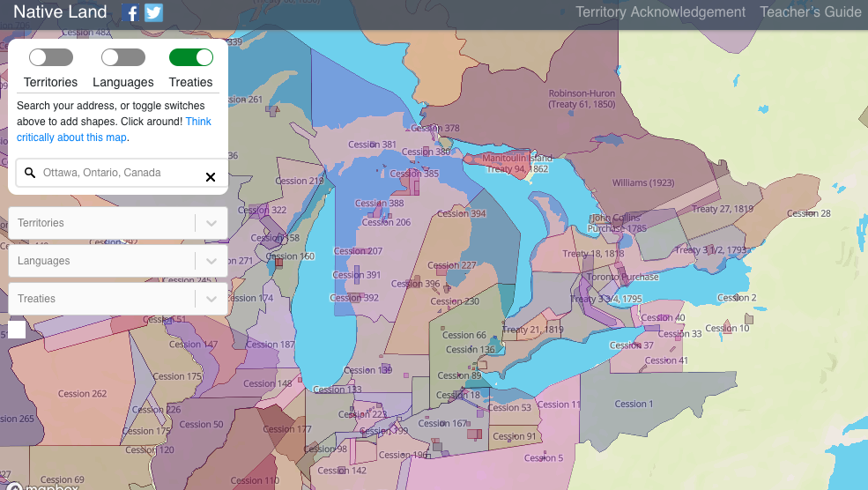Image resolution: width=868 pixels, height=490 pixels.
Task: Disable the Treaties toggle switch
Action: 191,58
